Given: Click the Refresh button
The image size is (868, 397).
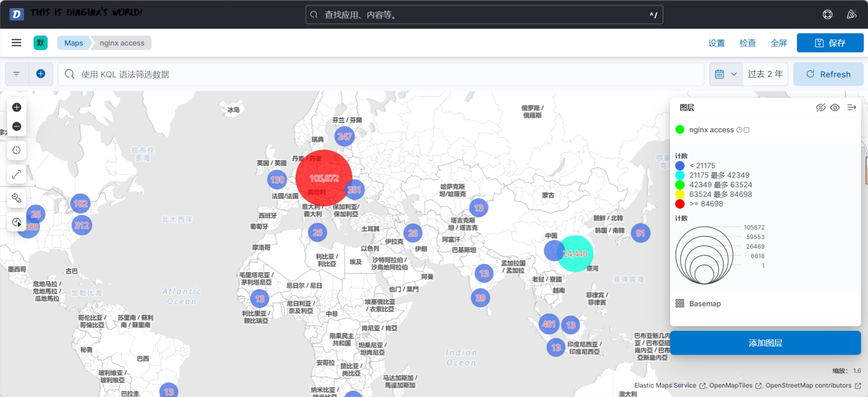Looking at the screenshot, I should click(828, 74).
